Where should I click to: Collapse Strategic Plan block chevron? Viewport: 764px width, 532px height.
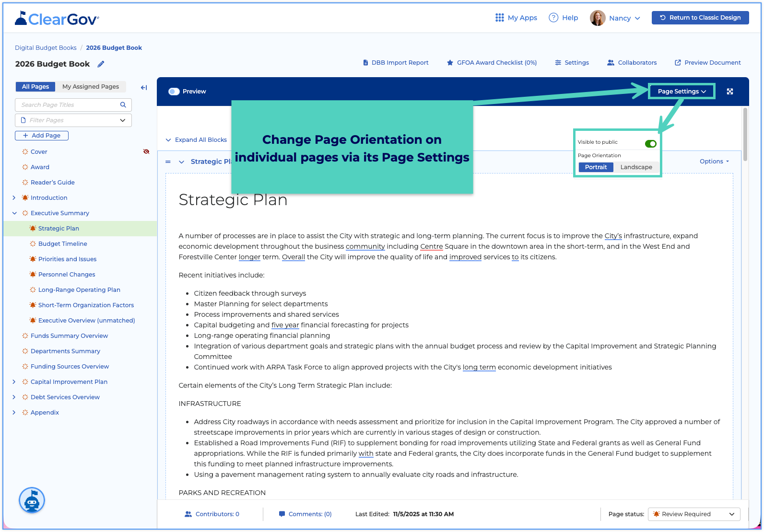point(181,162)
